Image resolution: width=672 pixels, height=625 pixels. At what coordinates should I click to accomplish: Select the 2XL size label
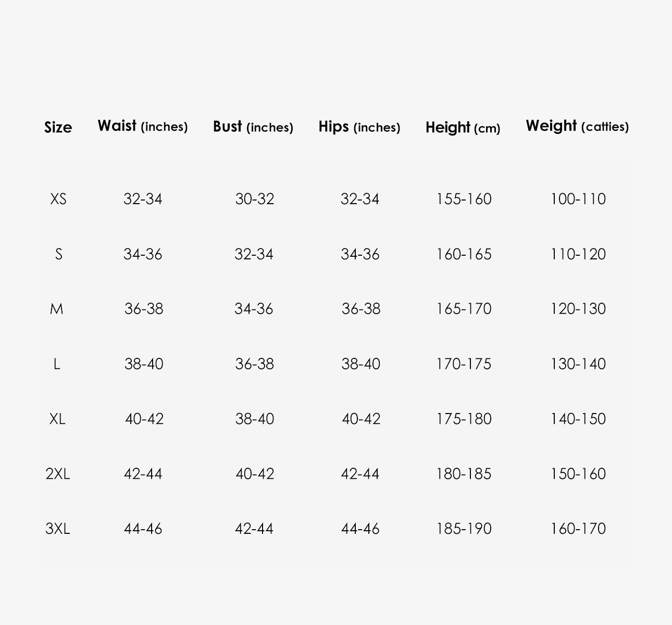(x=58, y=474)
